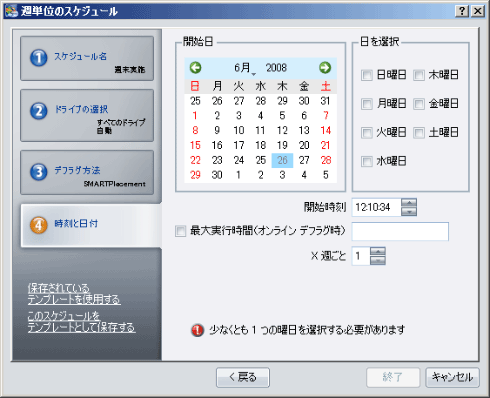This screenshot has height=398, width=490.
Task: Enable the 水曜日 checkbox
Action: coord(367,162)
